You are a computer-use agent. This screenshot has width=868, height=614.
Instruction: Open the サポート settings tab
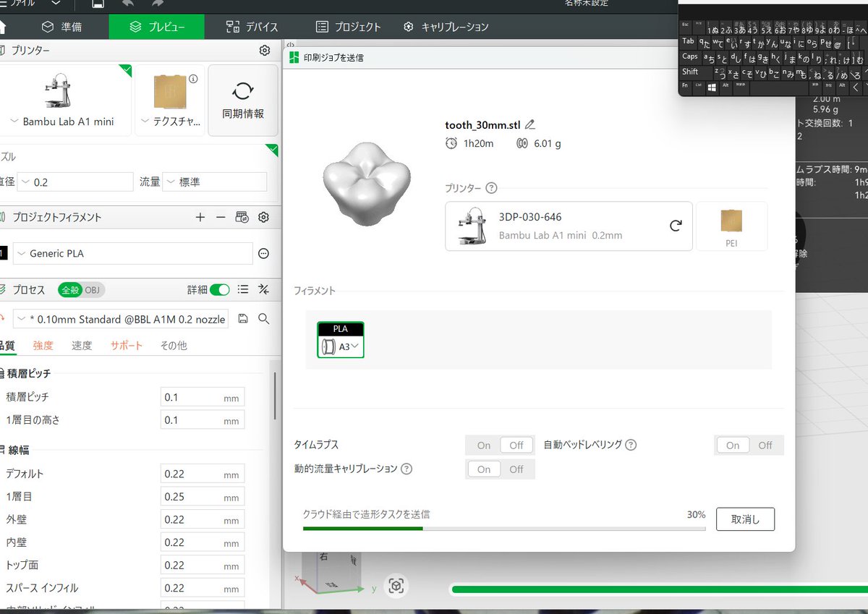tap(127, 346)
